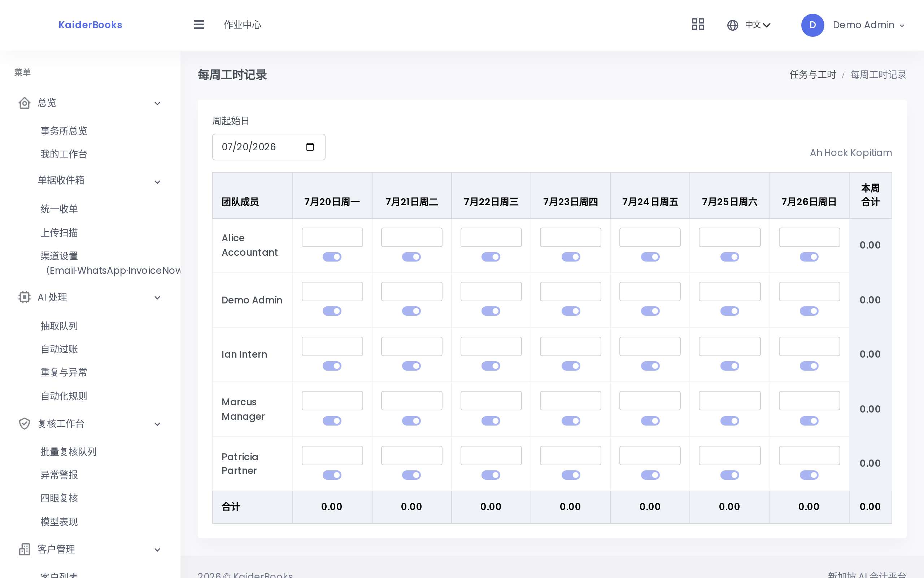The image size is (924, 578).
Task: Click the home icon beside 总览
Action: tap(25, 103)
